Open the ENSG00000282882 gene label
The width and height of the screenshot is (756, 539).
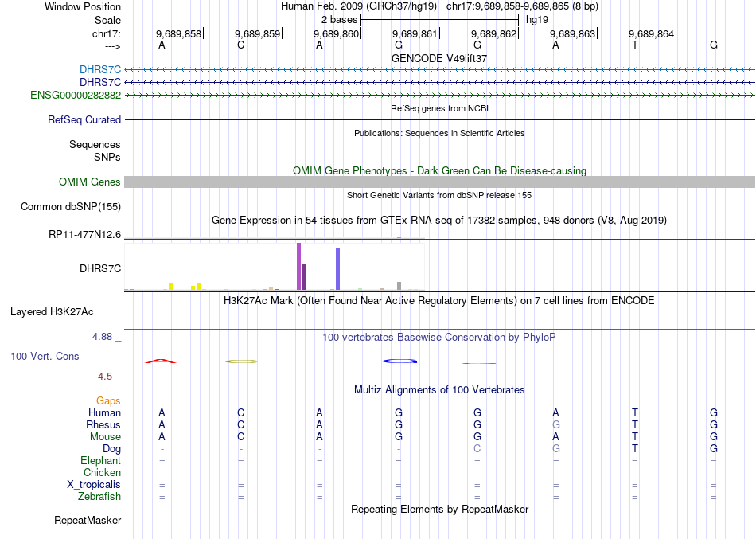(76, 95)
